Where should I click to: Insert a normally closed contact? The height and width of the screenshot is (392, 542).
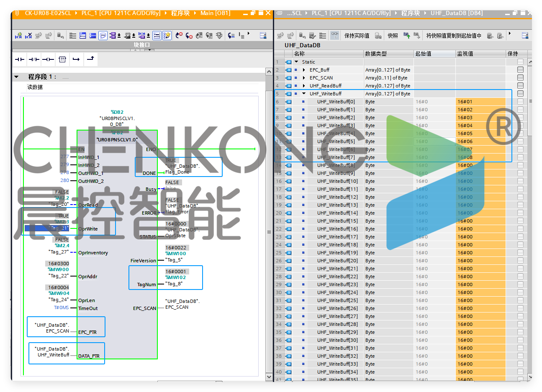[34, 59]
